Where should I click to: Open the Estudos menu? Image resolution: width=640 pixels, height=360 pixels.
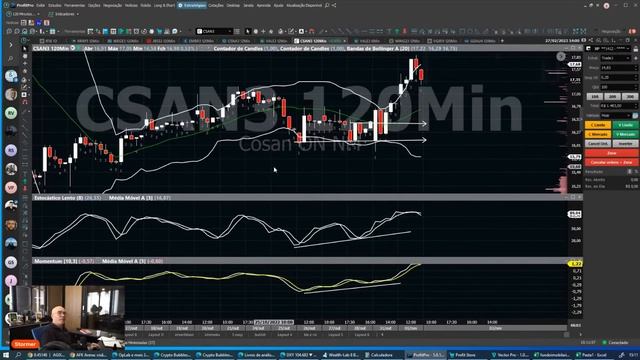pos(55,5)
